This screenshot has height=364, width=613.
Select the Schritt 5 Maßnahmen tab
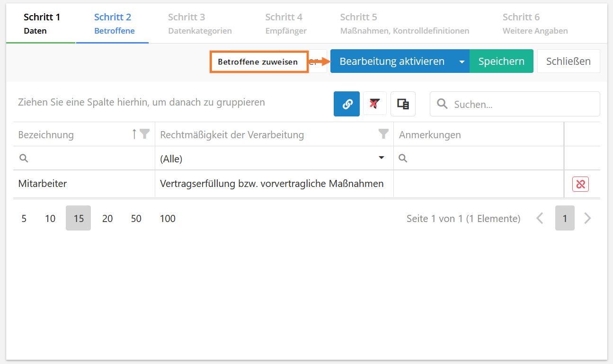[404, 24]
